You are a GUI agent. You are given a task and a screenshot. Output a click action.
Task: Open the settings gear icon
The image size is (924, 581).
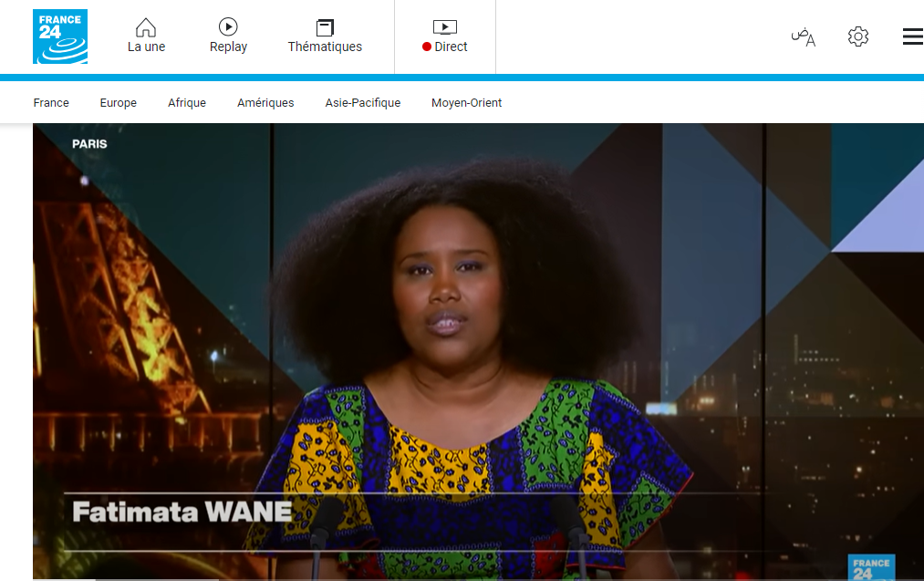coord(858,36)
